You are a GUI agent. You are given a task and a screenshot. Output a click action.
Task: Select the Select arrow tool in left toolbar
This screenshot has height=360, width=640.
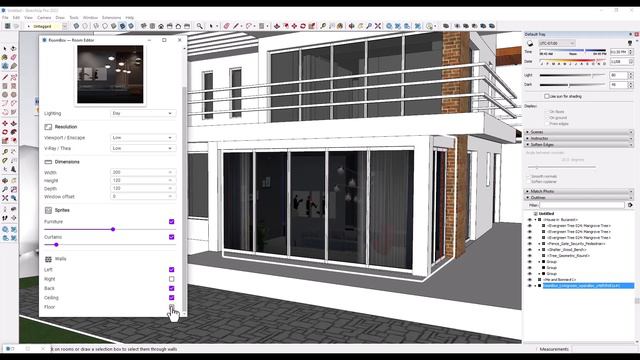tap(5, 49)
